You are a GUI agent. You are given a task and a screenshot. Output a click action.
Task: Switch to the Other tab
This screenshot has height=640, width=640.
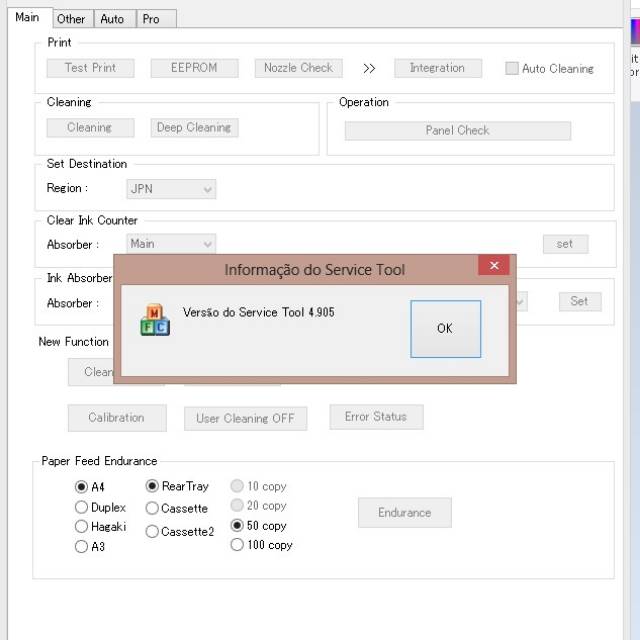[71, 19]
